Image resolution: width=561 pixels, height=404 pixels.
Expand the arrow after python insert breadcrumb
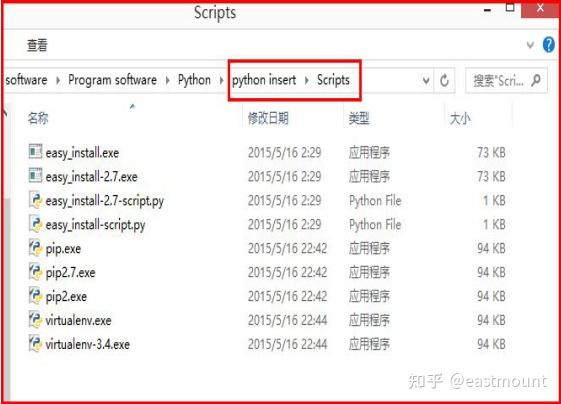[307, 80]
